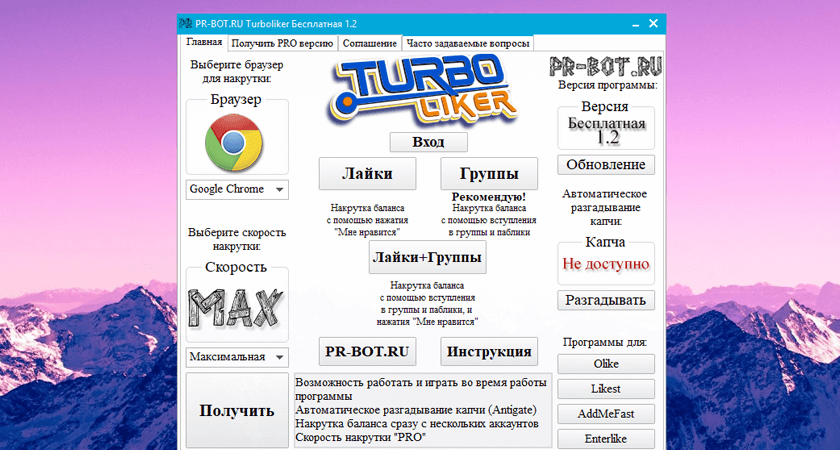The height and width of the screenshot is (450, 840).
Task: Click the Программы для: label
Action: [x=605, y=342]
